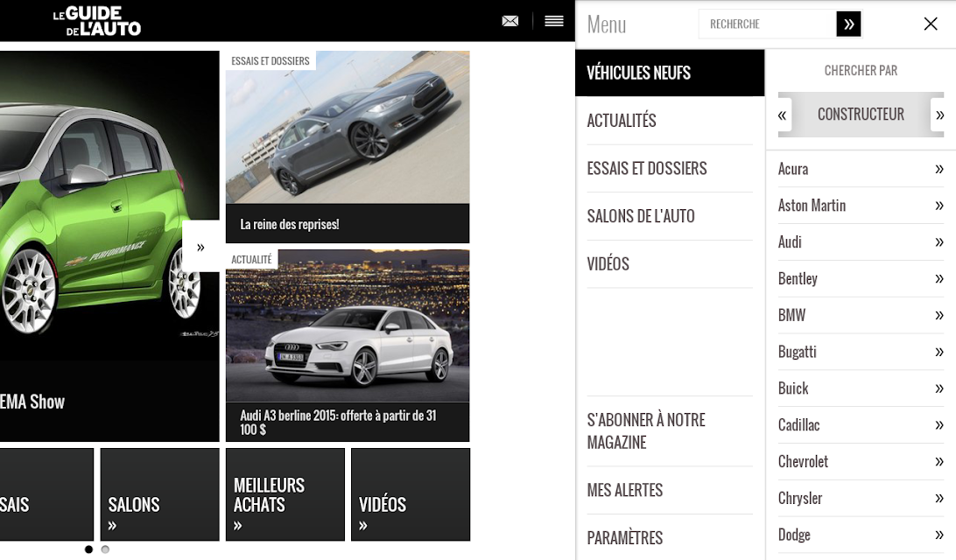Expand the Chevrolet row arrow
956x560 pixels.
[x=938, y=461]
